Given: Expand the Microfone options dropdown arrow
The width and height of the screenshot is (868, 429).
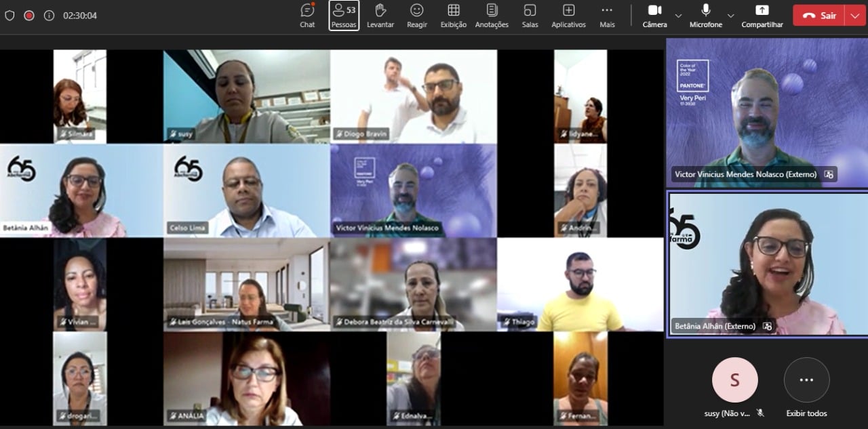Looking at the screenshot, I should click(730, 16).
